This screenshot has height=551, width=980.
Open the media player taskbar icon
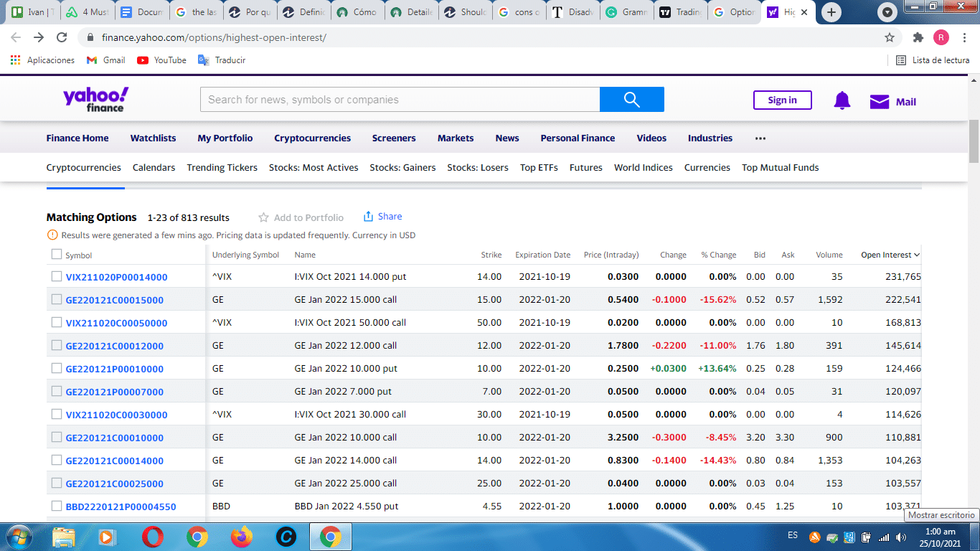[107, 537]
